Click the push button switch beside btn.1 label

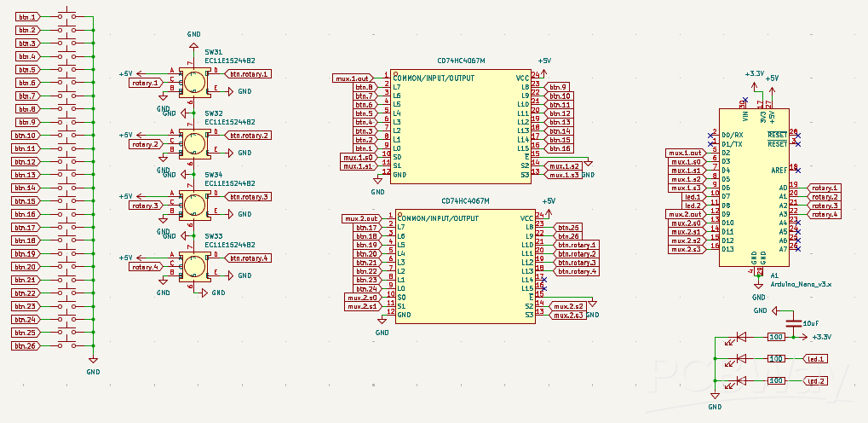point(67,14)
